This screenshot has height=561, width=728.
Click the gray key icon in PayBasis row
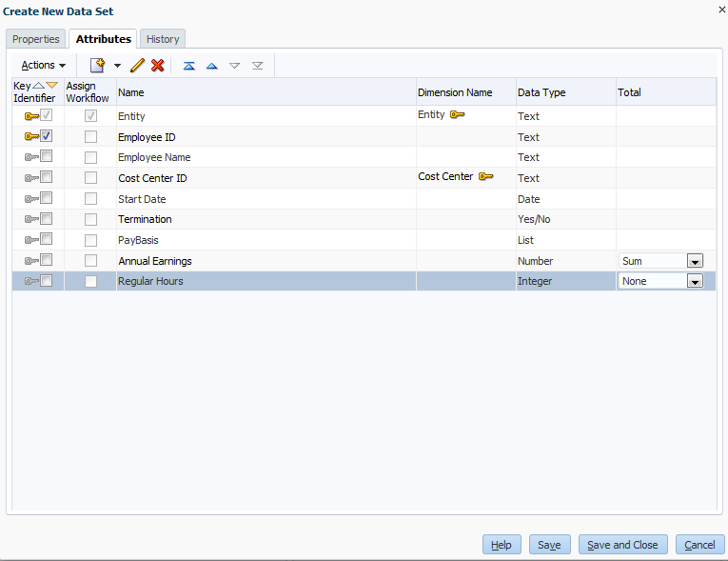(31, 240)
